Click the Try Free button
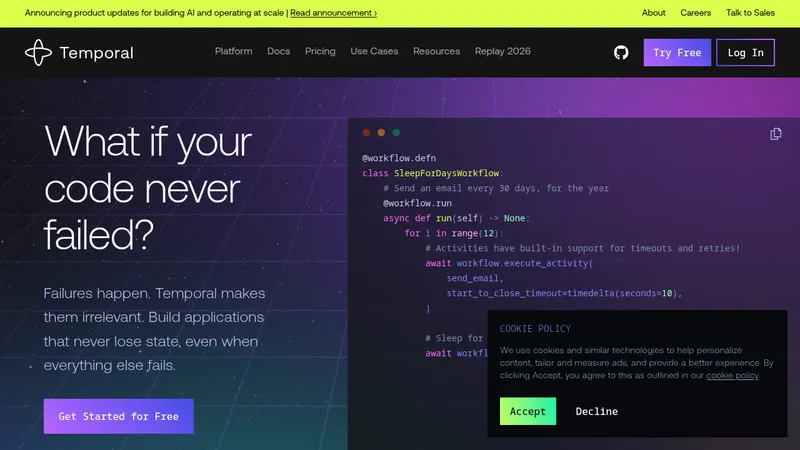Screen dimensions: 800x450 [x=677, y=53]
